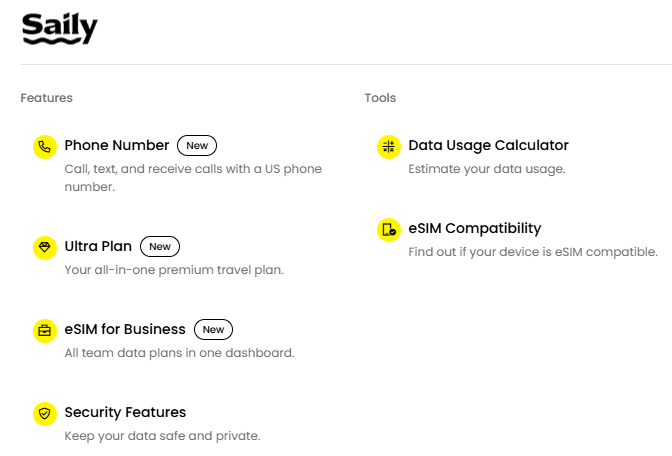Click the Saily logo
Viewport: 672px width, 456px height.
pos(60,28)
